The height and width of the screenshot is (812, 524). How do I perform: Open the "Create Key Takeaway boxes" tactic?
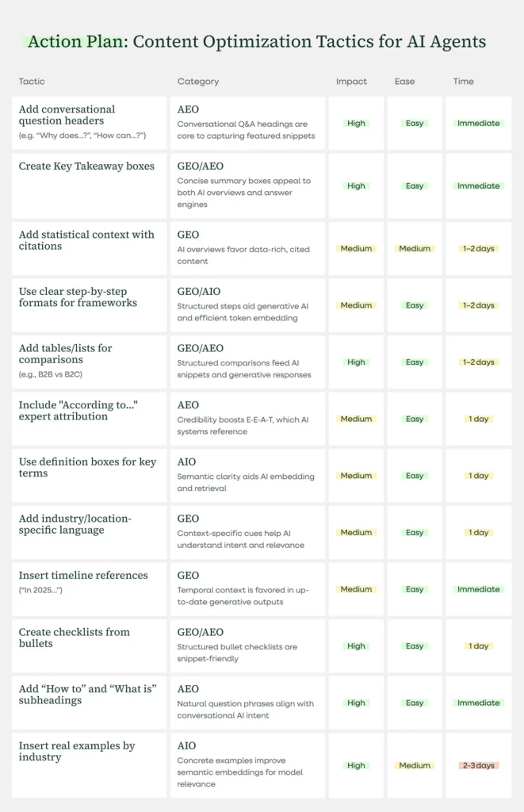click(86, 167)
